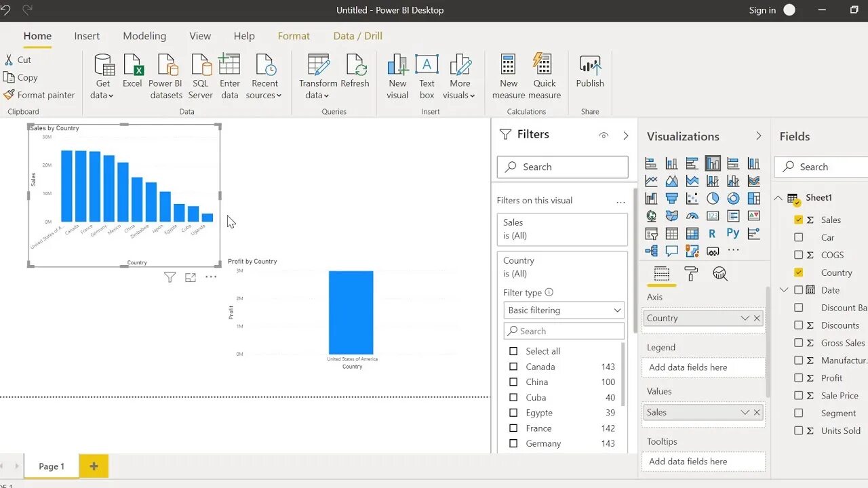Open the Recent sources dropdown
This screenshot has width=868, height=488.
264,77
